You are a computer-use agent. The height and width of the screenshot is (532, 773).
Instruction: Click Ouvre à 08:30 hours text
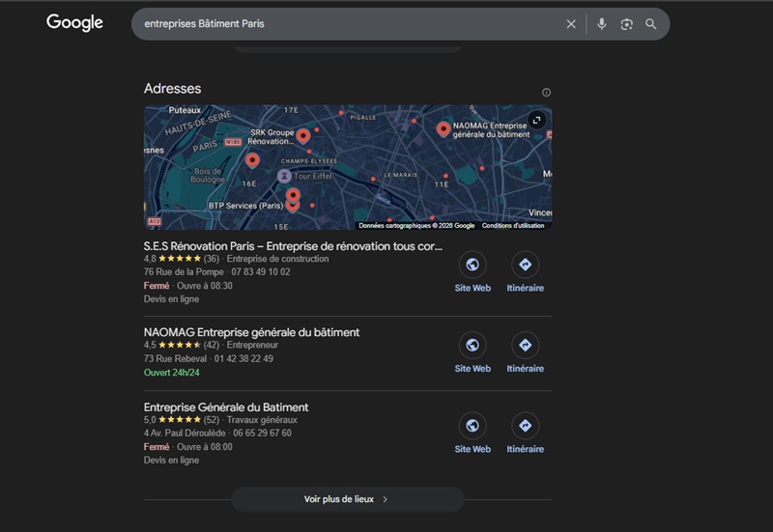point(205,286)
